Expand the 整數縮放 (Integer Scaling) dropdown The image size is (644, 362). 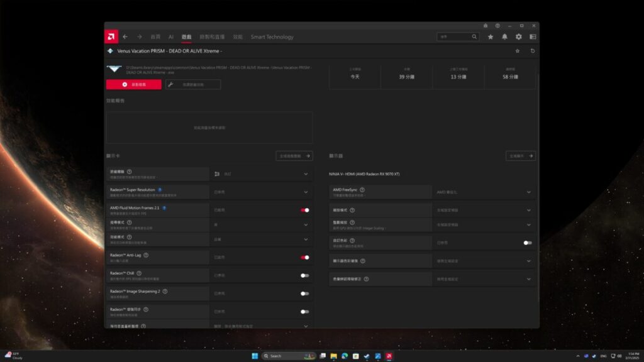(484, 224)
